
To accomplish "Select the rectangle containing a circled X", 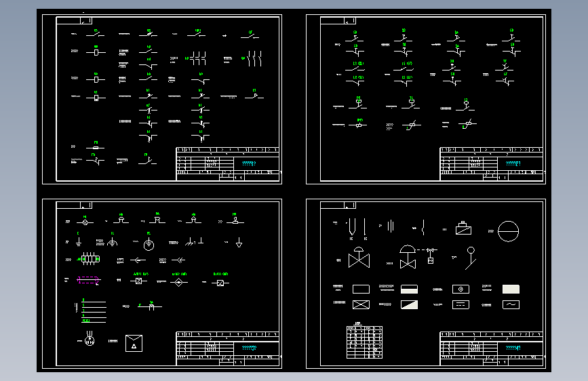I will coord(461,289).
